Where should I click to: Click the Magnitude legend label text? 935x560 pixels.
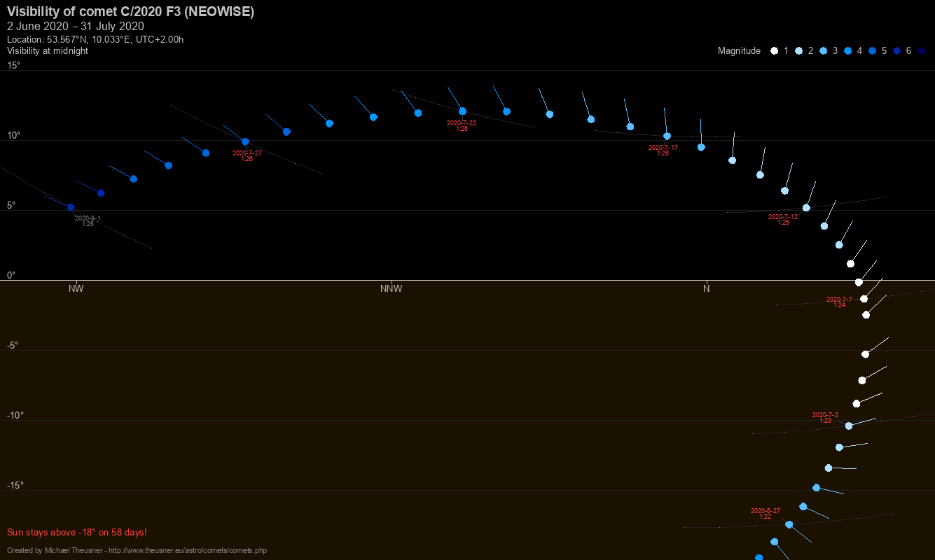739,51
